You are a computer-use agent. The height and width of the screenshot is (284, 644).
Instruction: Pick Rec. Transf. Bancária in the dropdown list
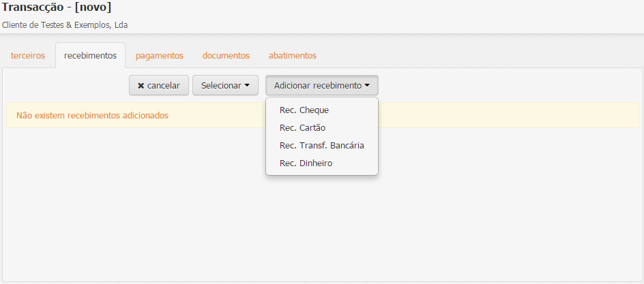point(321,145)
